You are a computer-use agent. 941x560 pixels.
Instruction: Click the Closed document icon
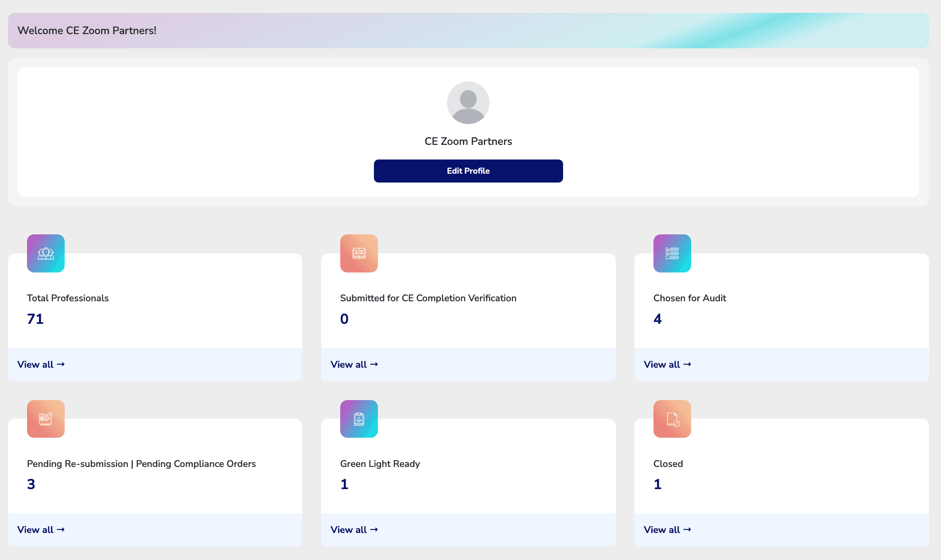point(672,419)
